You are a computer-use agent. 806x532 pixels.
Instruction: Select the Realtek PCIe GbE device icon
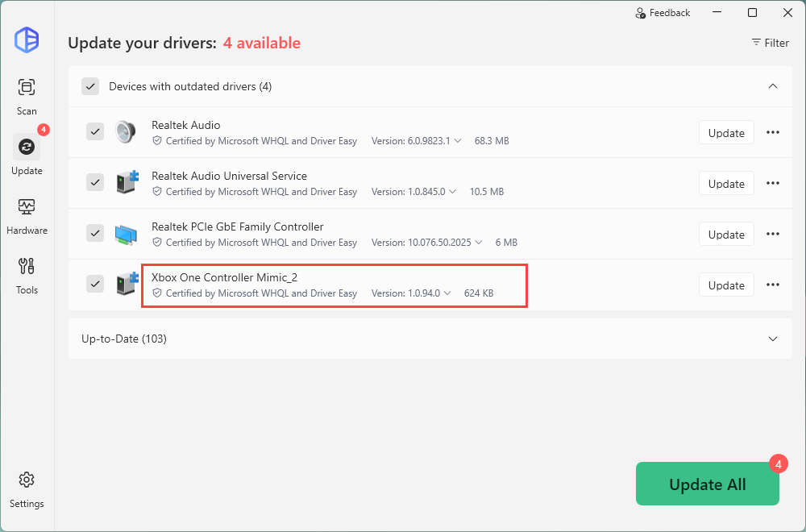pos(125,234)
